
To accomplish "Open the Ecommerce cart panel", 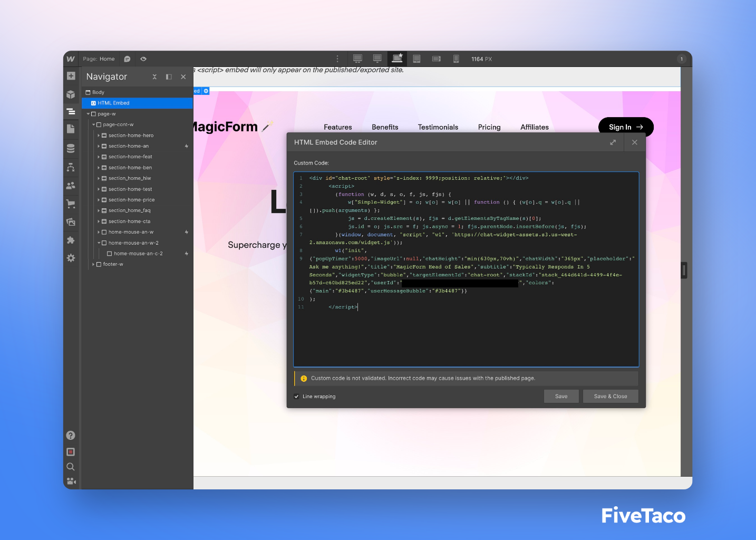I will tap(71, 204).
